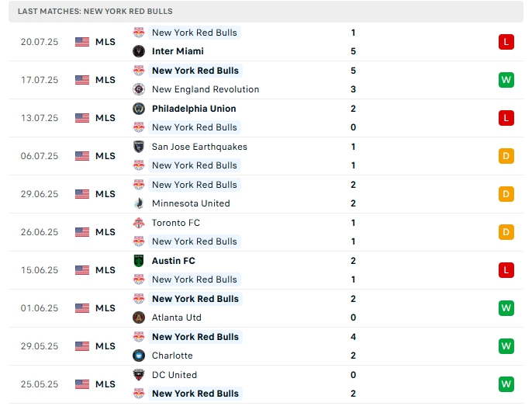
Task: Click the Atlanta Utd crest icon
Action: pos(139,318)
